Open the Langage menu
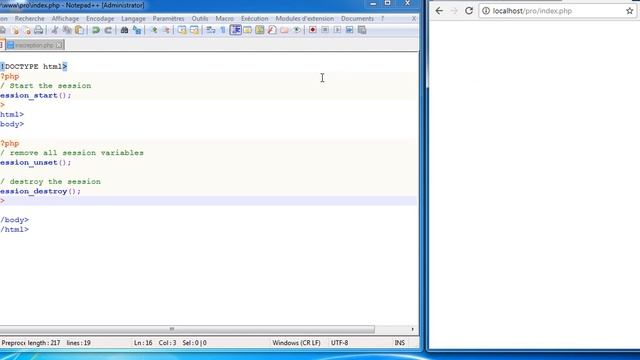Image resolution: width=640 pixels, height=360 pixels. [133, 19]
